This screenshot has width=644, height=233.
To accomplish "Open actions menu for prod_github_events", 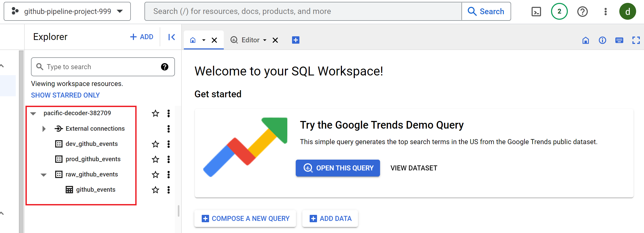I will click(169, 159).
